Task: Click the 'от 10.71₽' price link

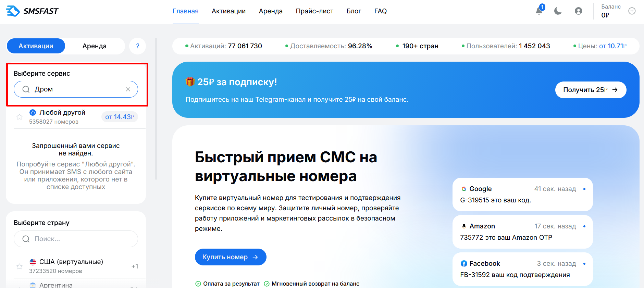Action: [x=613, y=46]
